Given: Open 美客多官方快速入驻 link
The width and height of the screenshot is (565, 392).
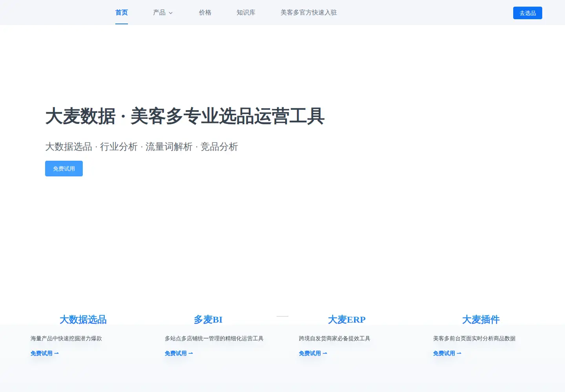Looking at the screenshot, I should [308, 13].
